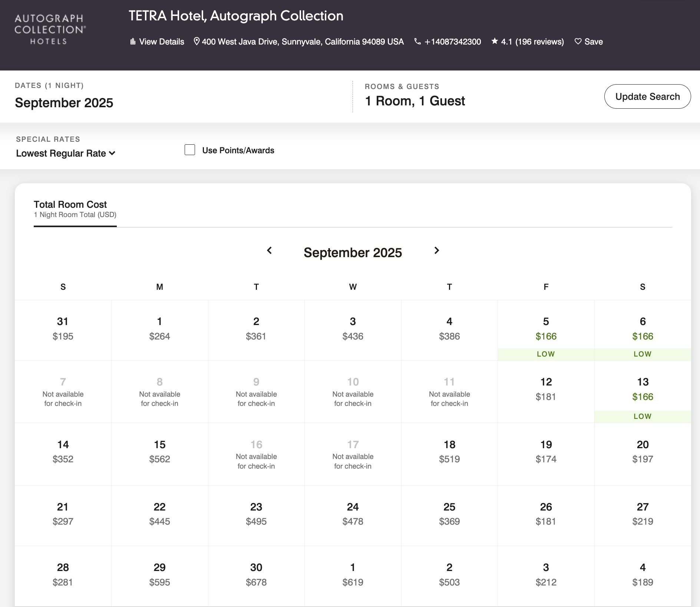Open the 1 Room, 1 Guest field
This screenshot has width=700, height=607.
point(415,101)
